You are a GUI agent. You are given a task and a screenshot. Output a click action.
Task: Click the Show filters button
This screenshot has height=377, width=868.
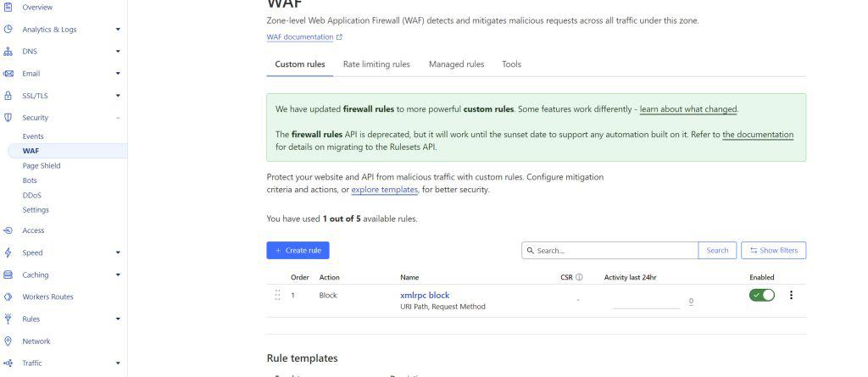pyautogui.click(x=773, y=251)
